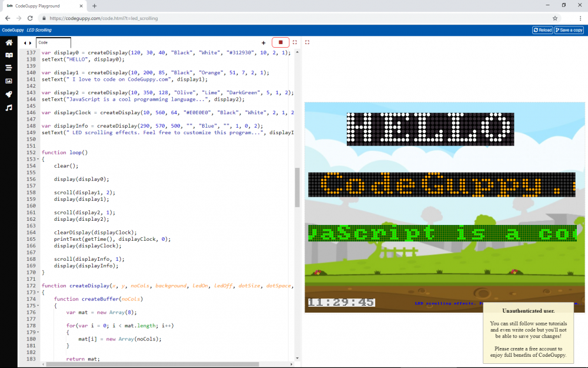Viewport: 588px width, 368px height.
Task: Click the 'JavaScript is a cool' setText line
Action: coord(143,99)
